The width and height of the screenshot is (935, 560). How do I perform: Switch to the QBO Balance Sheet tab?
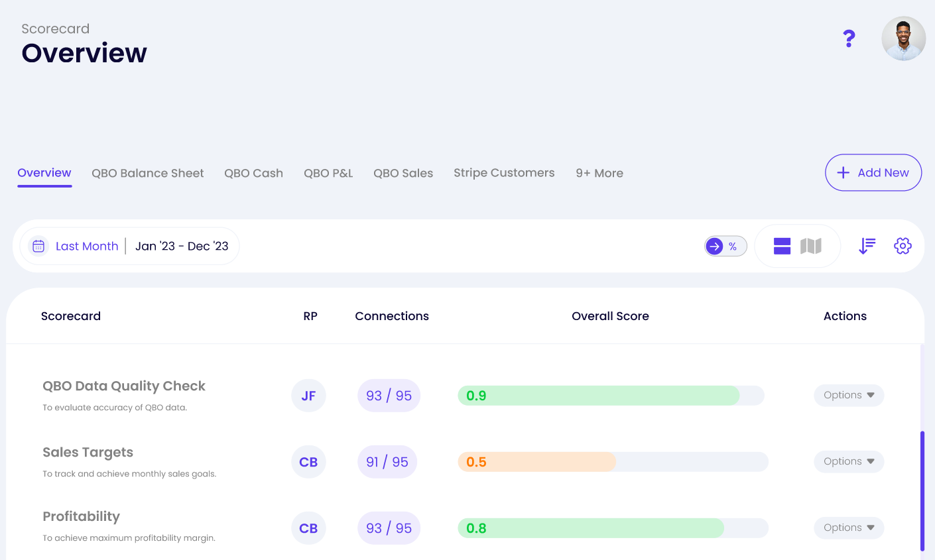[148, 172]
